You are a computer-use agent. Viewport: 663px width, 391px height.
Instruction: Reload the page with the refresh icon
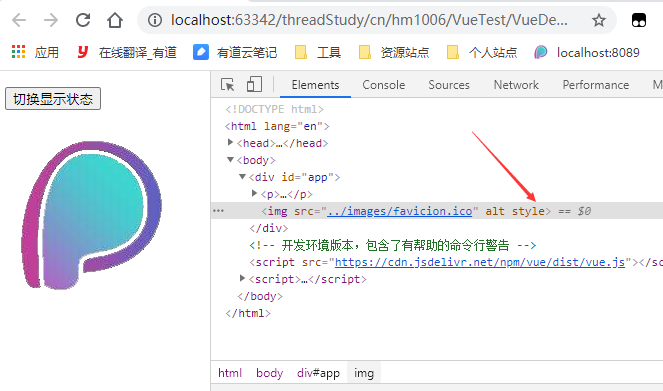click(x=83, y=20)
